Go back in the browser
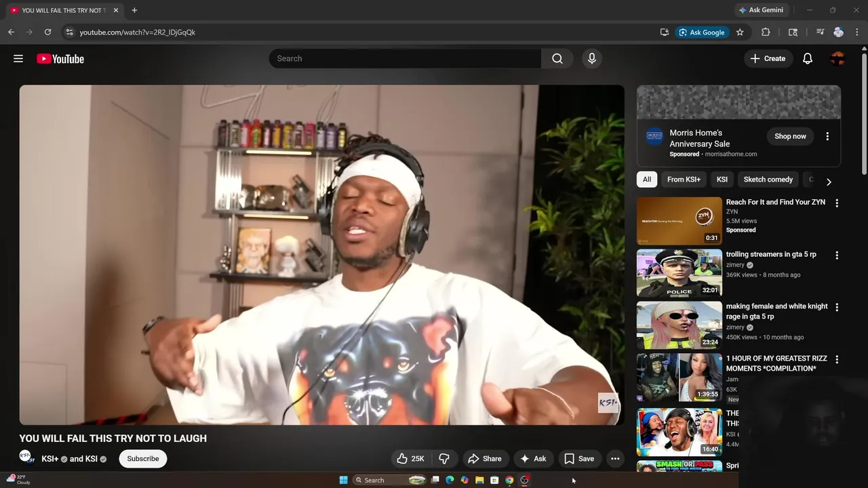 (11, 32)
